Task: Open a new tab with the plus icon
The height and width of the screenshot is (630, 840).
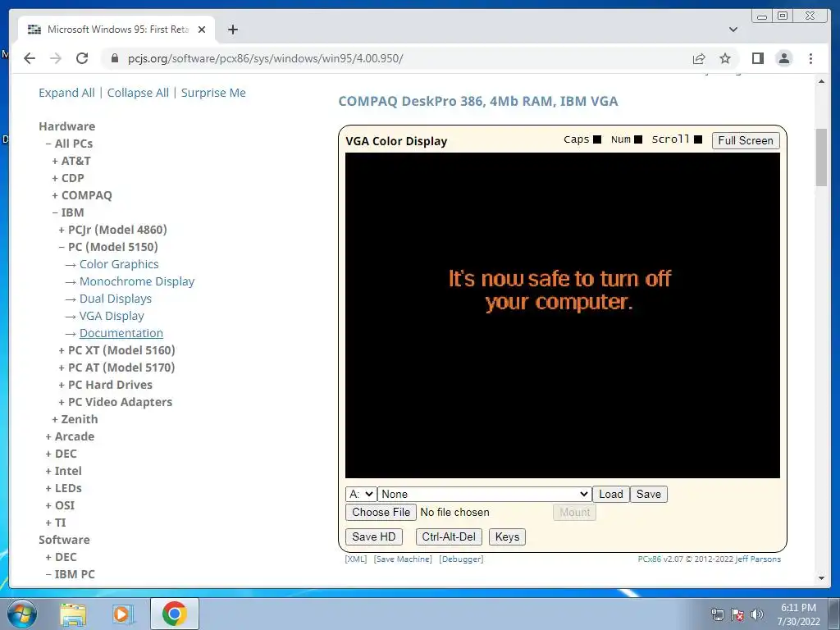Action: click(x=232, y=30)
